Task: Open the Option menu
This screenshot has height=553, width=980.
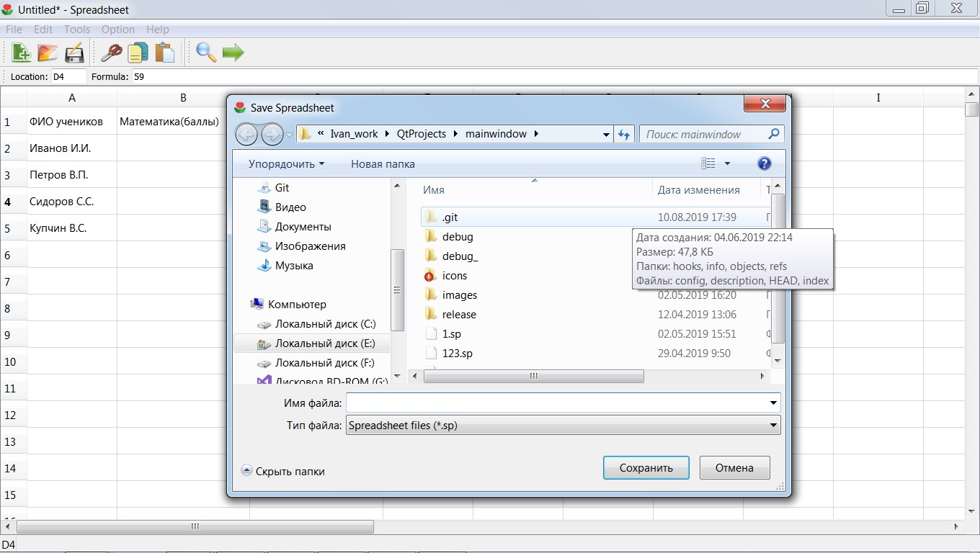Action: pyautogui.click(x=118, y=30)
